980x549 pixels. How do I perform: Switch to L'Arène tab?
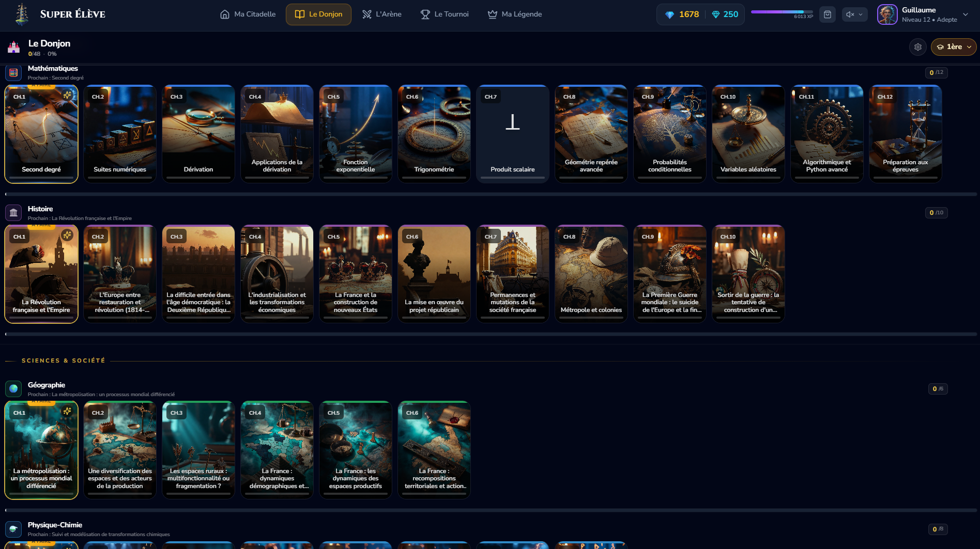coord(381,14)
